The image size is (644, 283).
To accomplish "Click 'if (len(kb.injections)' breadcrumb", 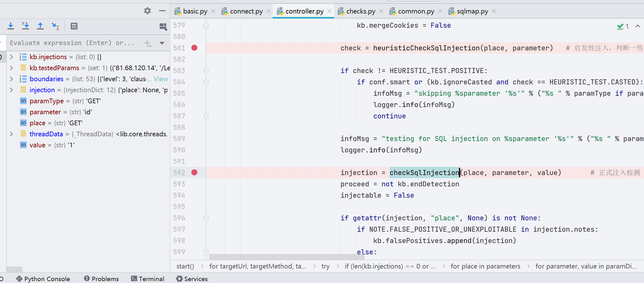I will pyautogui.click(x=390, y=266).
